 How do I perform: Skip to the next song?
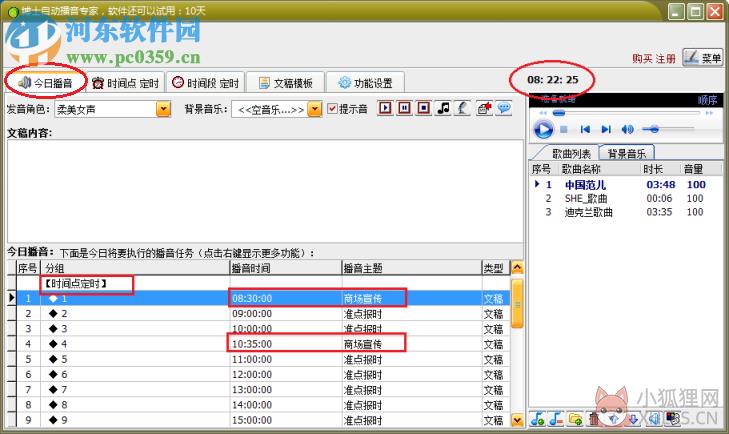point(606,129)
